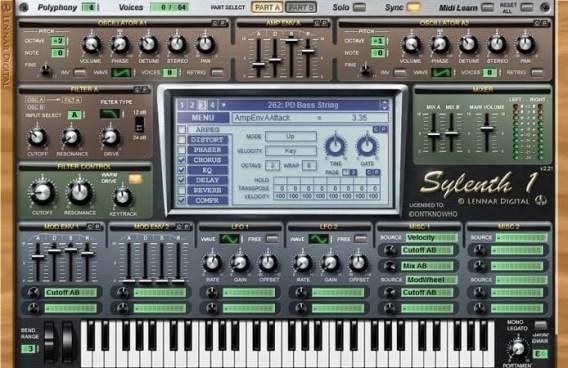Open the PHASER effect tab
This screenshot has width=568, height=368.
tap(208, 150)
